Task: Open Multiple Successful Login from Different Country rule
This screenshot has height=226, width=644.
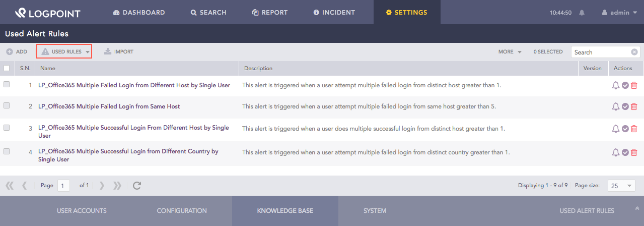Action: click(128, 155)
